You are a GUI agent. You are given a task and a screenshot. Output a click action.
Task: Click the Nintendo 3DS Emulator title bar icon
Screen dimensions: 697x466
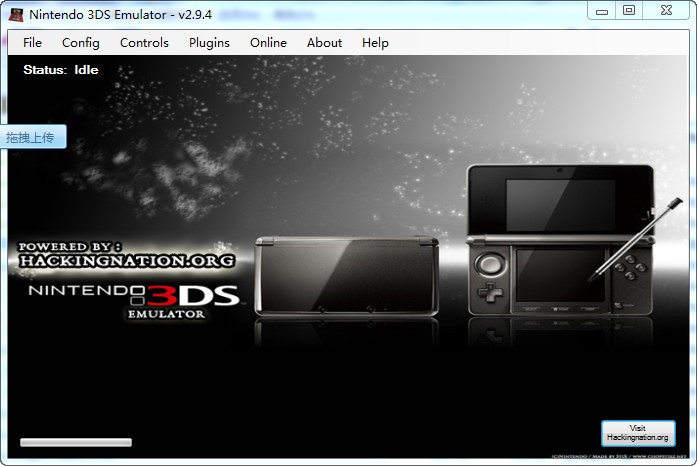16,15
